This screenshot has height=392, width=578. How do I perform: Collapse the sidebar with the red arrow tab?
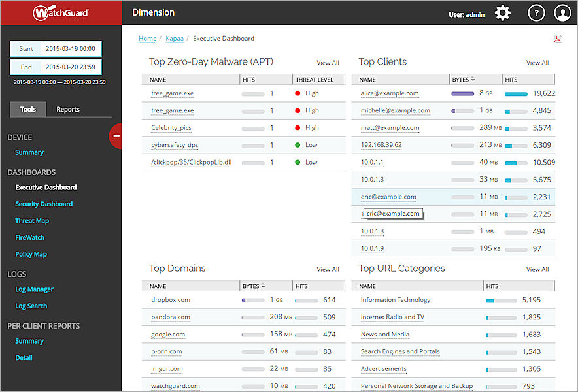pyautogui.click(x=116, y=136)
